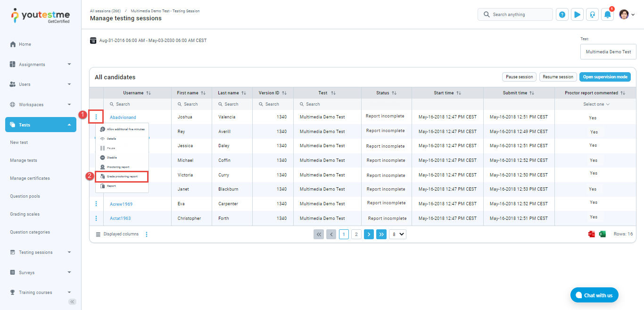
Task: Click the play video tutorial icon
Action: [x=577, y=15]
